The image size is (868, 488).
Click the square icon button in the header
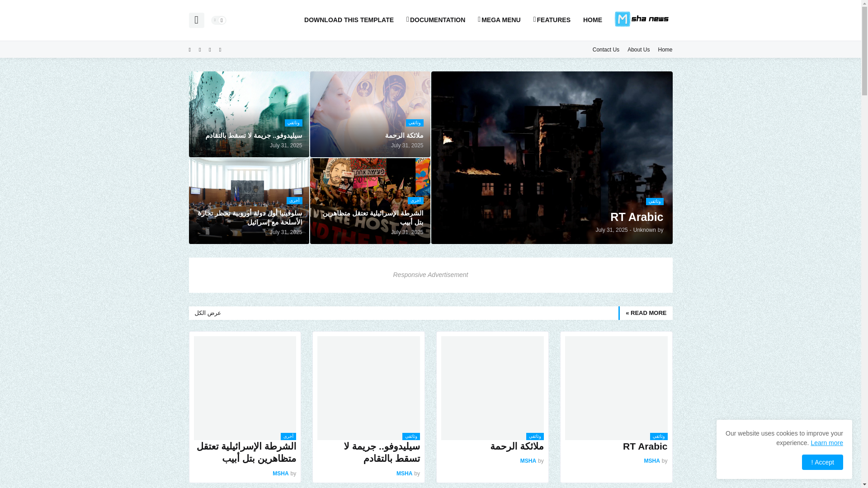point(196,20)
